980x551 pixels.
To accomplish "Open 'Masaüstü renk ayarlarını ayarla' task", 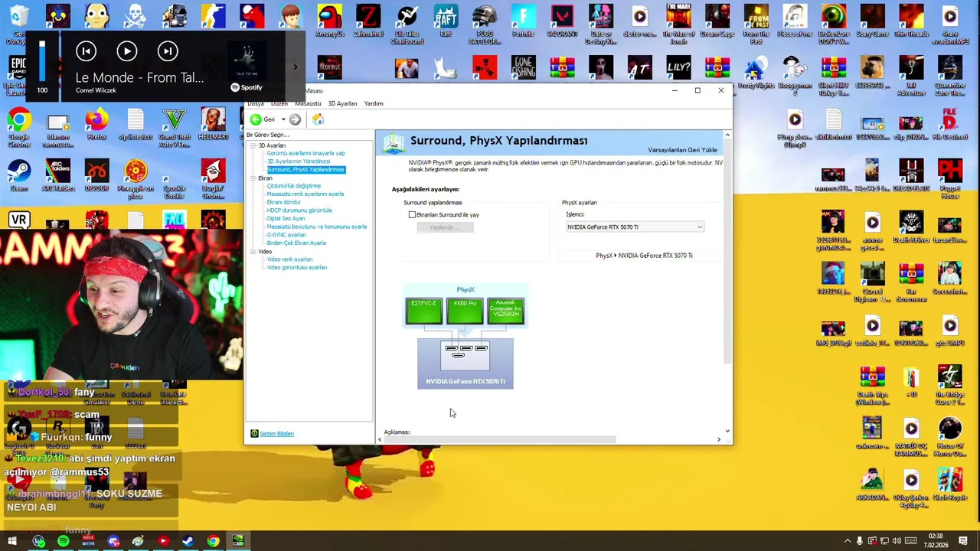I will coord(305,194).
